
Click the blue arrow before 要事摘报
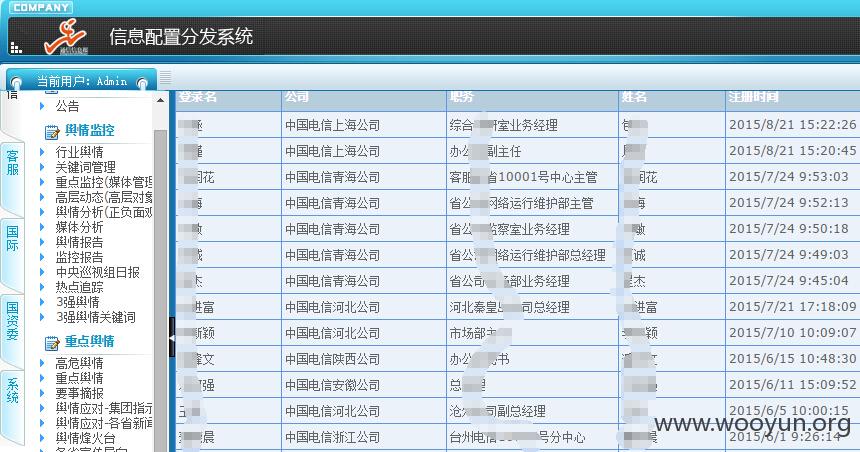point(42,393)
